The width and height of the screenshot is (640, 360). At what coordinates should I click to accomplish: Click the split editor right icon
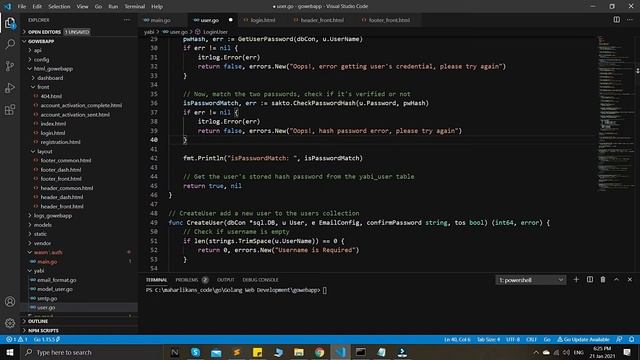pos(616,20)
